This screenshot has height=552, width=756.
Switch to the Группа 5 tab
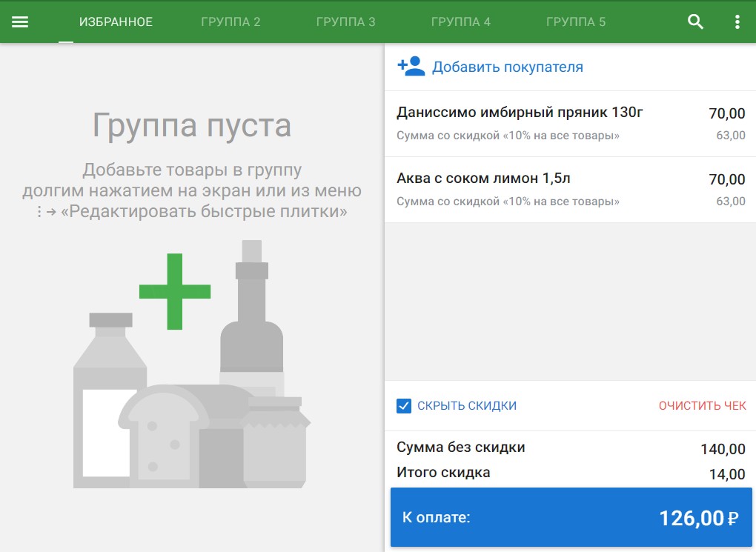tap(575, 21)
